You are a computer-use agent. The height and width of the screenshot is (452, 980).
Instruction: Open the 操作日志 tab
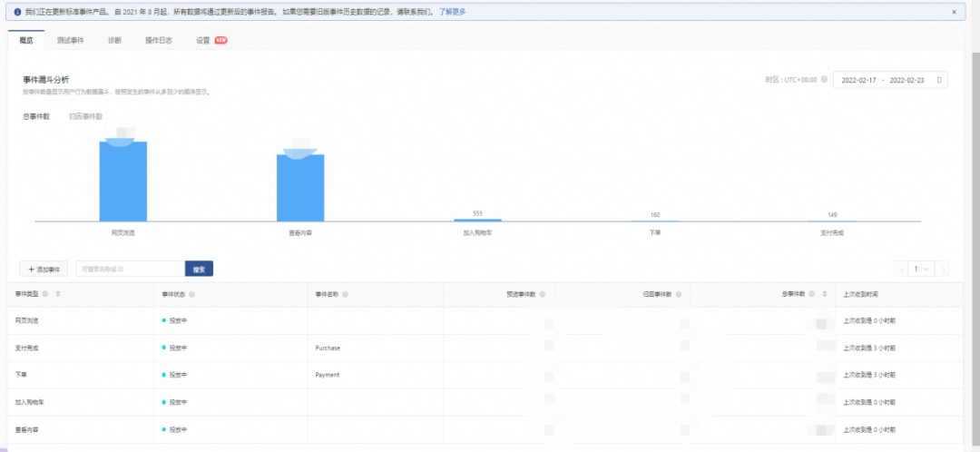pos(159,40)
